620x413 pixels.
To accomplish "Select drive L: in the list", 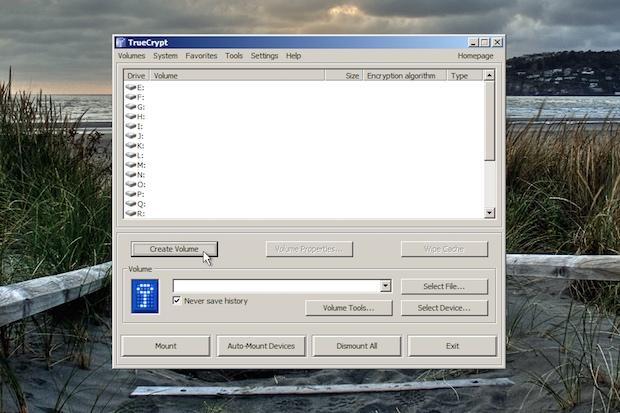I will (x=135, y=155).
